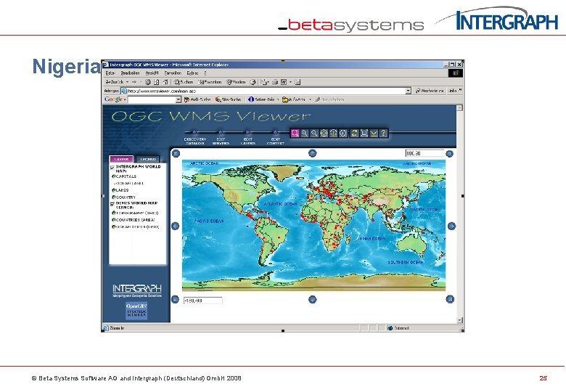Open the question mark help icon
Screen dimensions: 566x392
pos(383,133)
